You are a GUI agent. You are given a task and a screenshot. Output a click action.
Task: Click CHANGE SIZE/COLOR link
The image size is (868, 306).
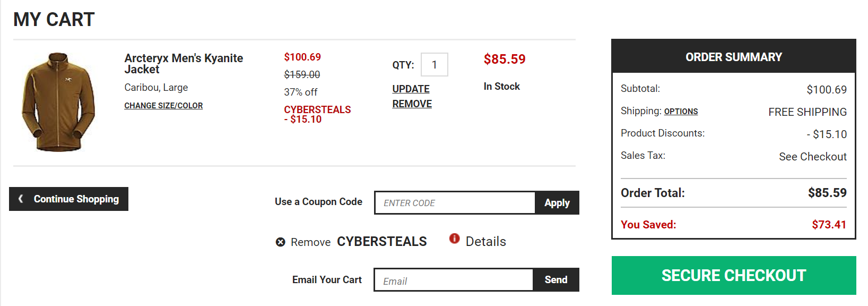tap(163, 106)
